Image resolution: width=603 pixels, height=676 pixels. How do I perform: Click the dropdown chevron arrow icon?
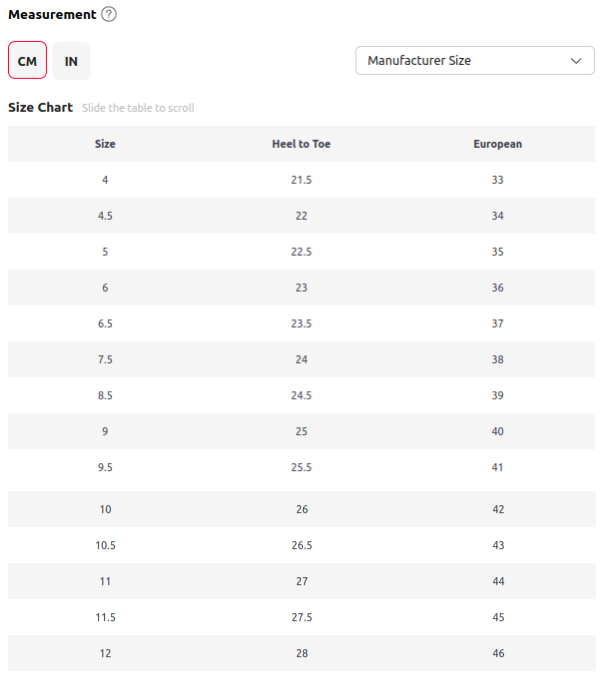pyautogui.click(x=576, y=61)
